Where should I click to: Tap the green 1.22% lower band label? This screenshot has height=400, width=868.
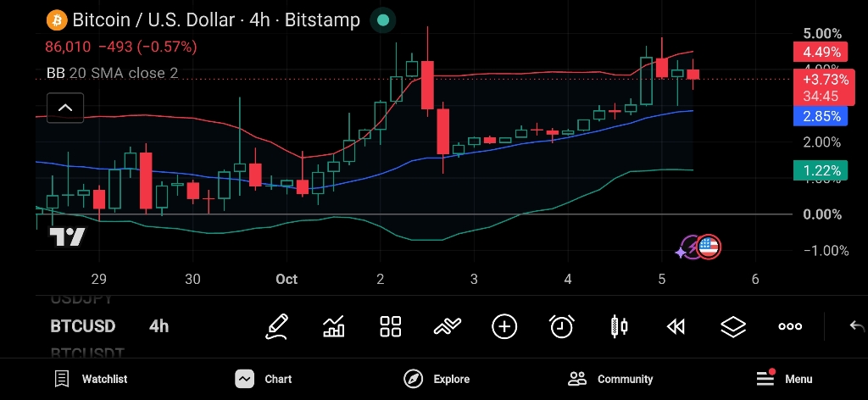821,170
